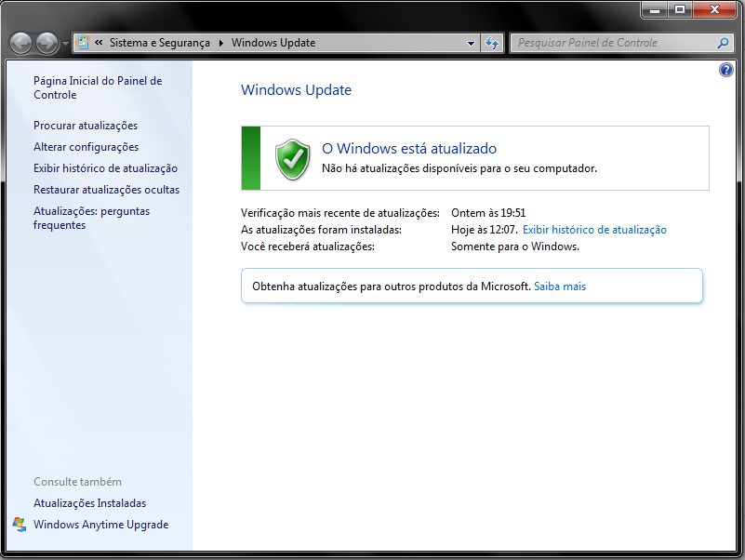The width and height of the screenshot is (745, 560).
Task: Select Procurar atualizações in the sidebar
Action: [x=86, y=126]
